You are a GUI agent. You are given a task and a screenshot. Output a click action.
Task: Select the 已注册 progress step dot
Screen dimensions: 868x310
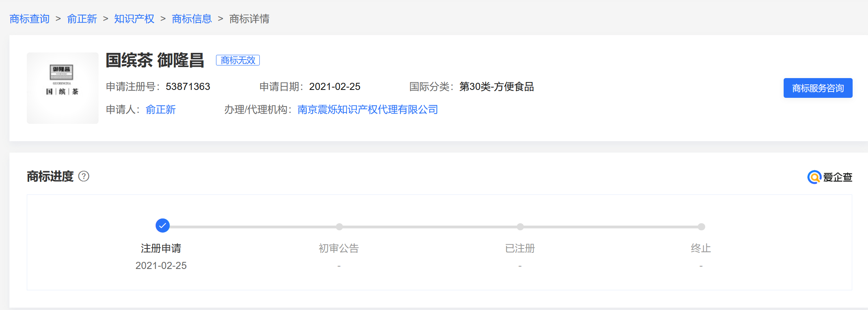pyautogui.click(x=520, y=227)
